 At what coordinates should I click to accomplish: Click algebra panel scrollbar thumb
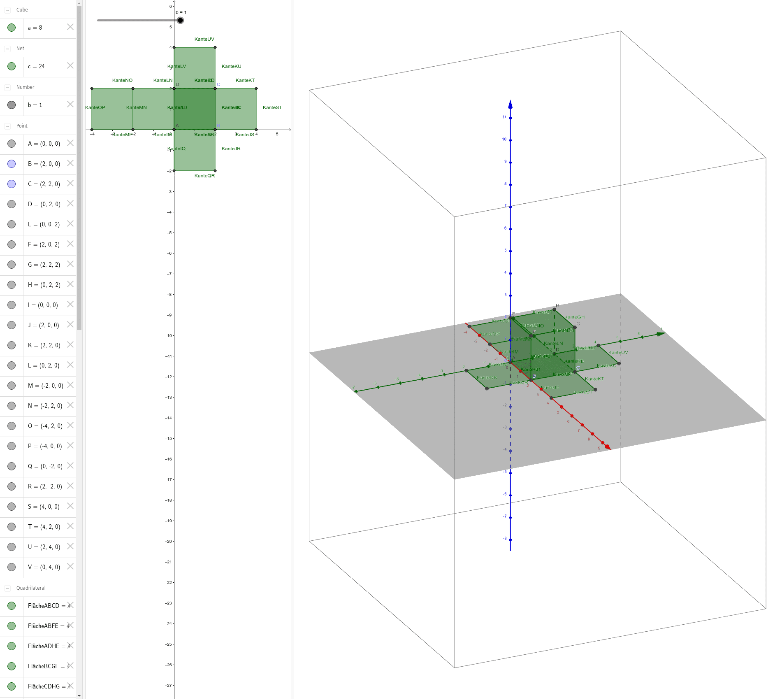[79, 168]
